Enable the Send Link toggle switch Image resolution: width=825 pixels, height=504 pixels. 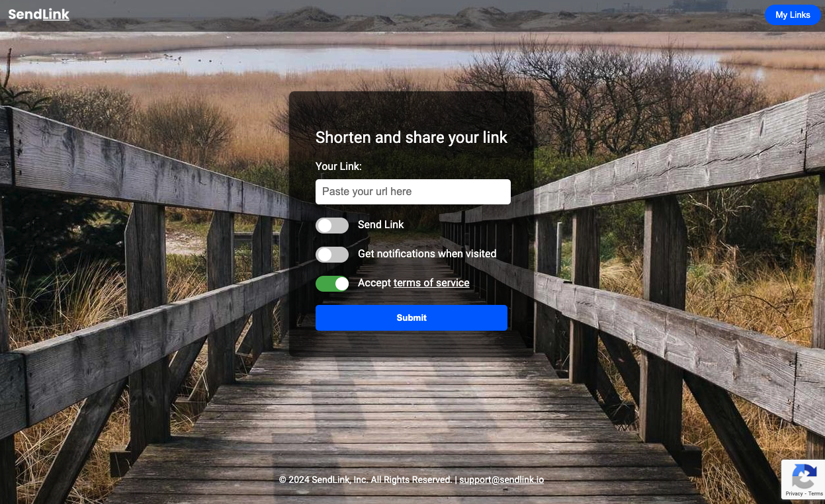332,226
